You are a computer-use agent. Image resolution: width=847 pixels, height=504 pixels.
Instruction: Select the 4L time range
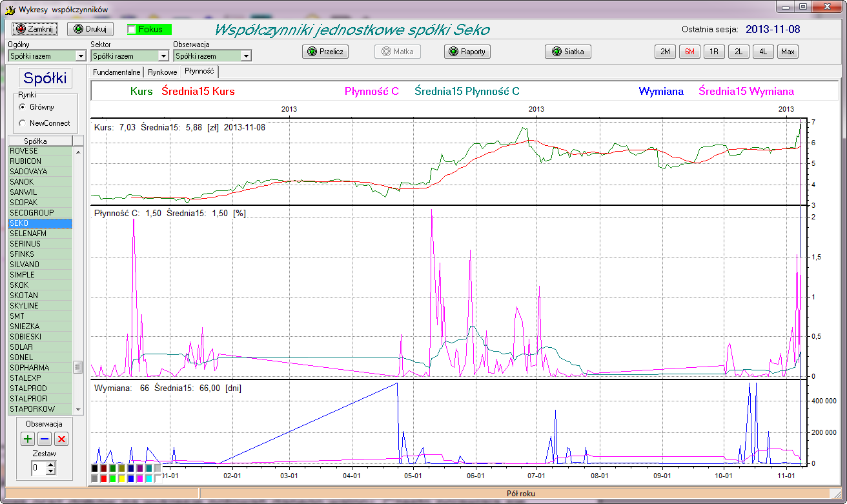[763, 52]
